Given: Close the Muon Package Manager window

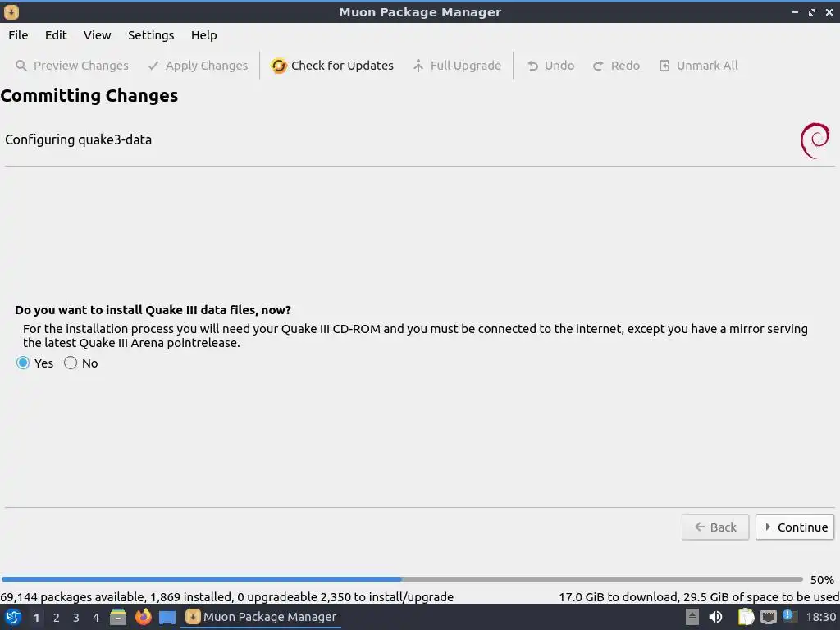Looking at the screenshot, I should [829, 11].
